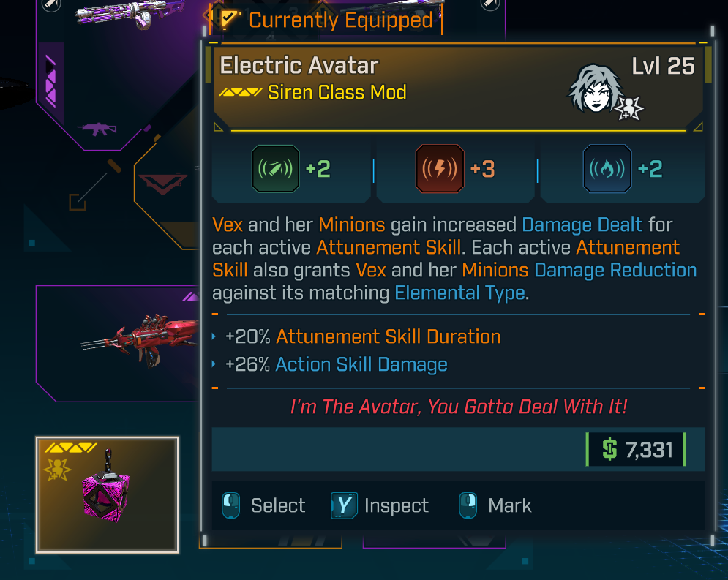Expand the Action Skill Damage stat arrow

[214, 364]
